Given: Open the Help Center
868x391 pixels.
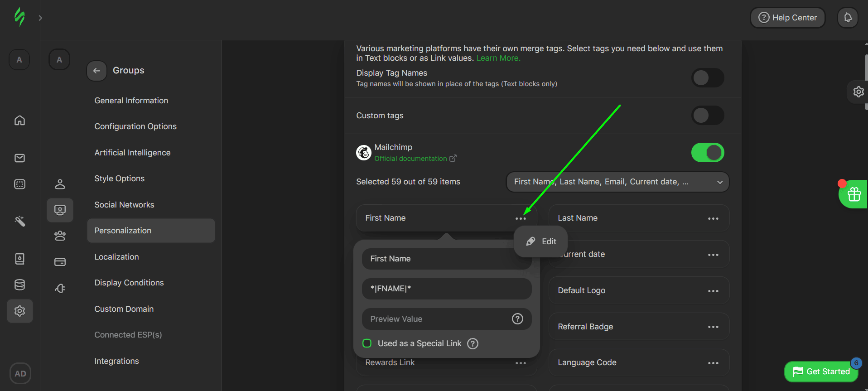Looking at the screenshot, I should point(787,18).
